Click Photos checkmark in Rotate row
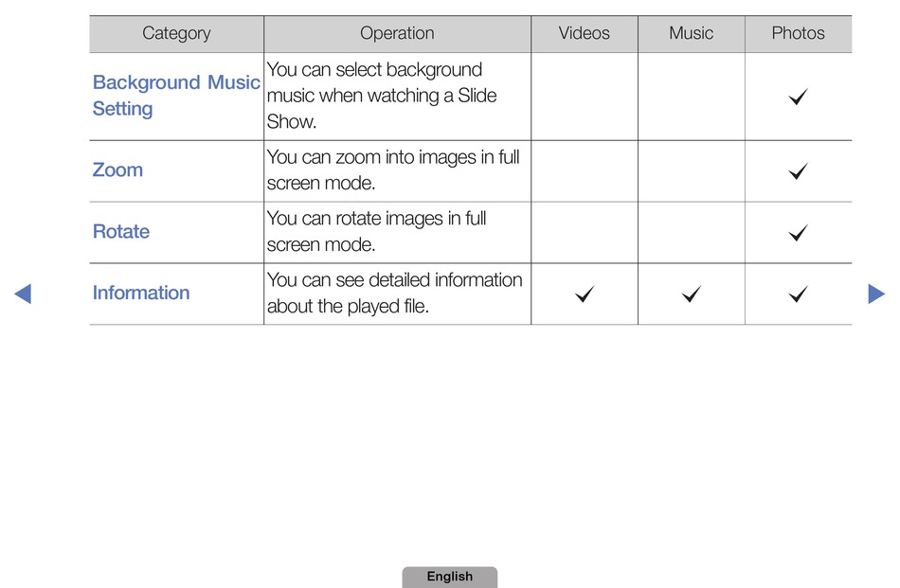900x588 pixels. tap(798, 232)
